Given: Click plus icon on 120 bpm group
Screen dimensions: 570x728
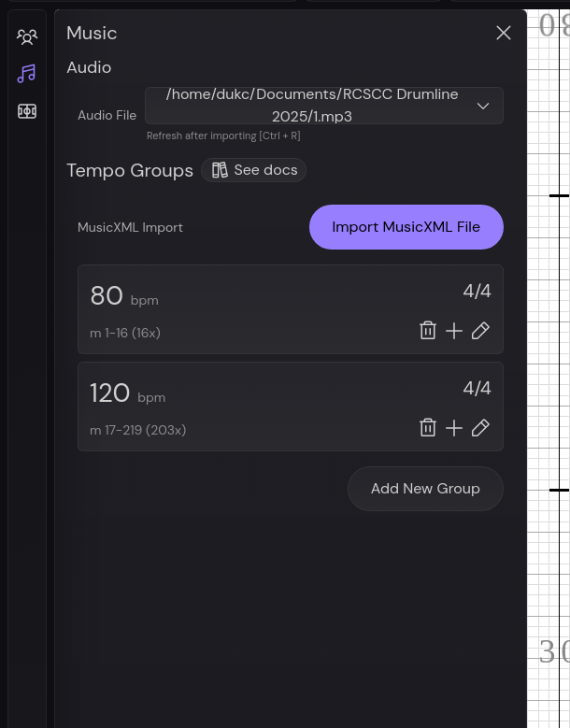Looking at the screenshot, I should point(454,428).
